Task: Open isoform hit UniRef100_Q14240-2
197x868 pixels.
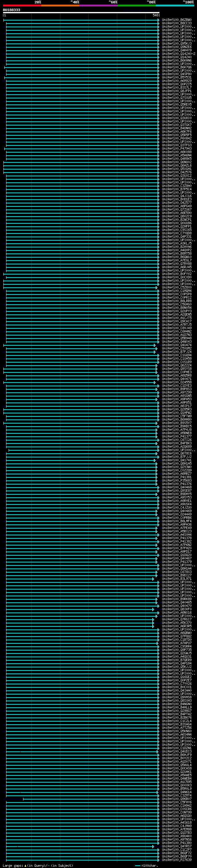Action: coord(179,54)
